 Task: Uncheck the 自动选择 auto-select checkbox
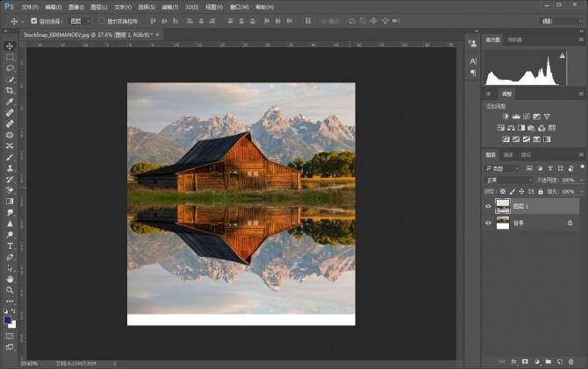click(34, 20)
